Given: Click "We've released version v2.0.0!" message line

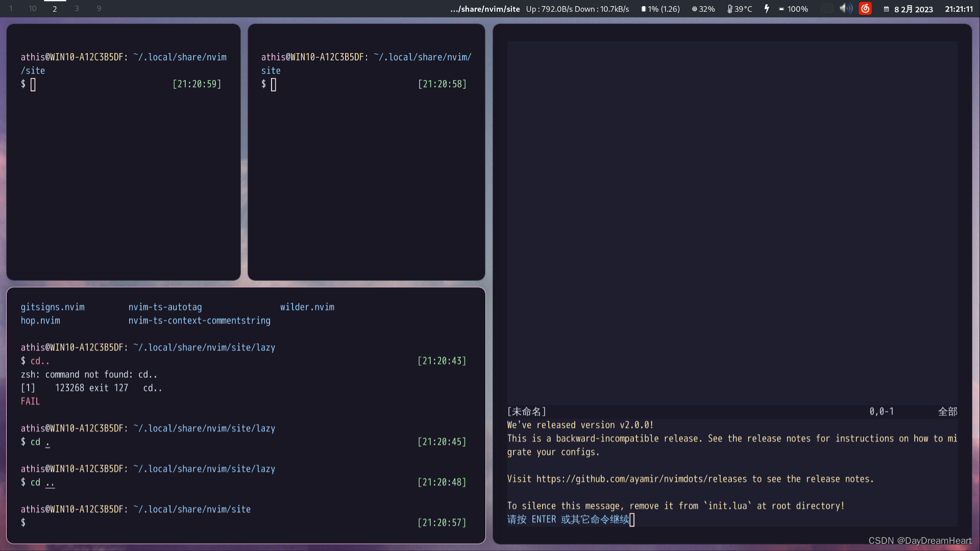Looking at the screenshot, I should tap(580, 425).
